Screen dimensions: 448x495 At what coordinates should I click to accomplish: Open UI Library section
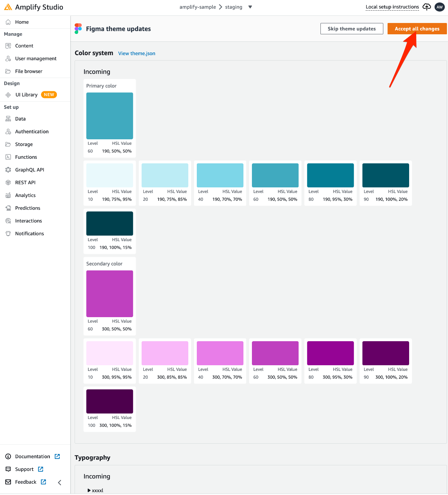pos(26,95)
